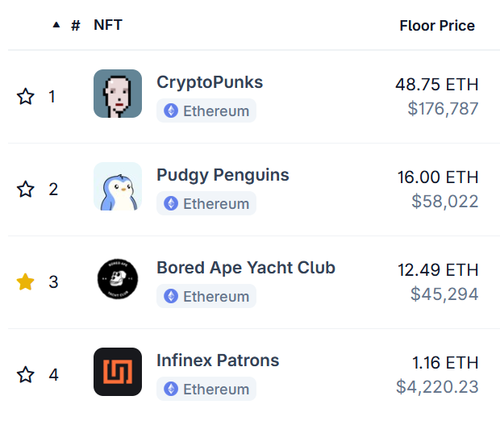
Task: Sort by Floor Price column header
Action: coord(437,26)
